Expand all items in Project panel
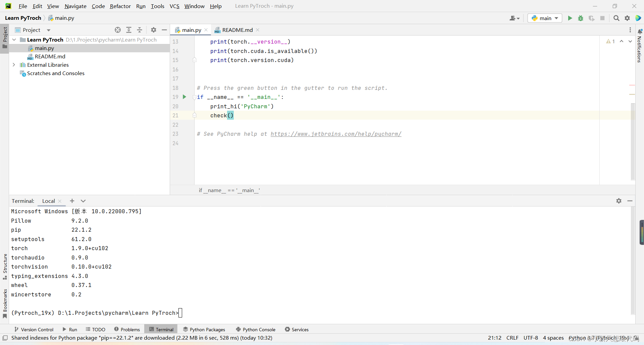This screenshot has height=345, width=644. coord(129,30)
